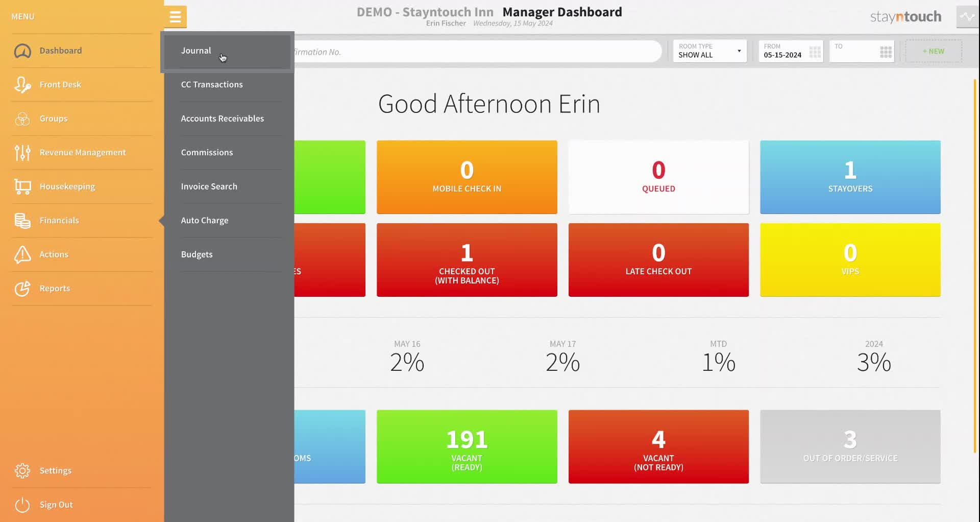This screenshot has height=522, width=980.
Task: Click the Actions warning triangle icon
Action: pos(22,254)
